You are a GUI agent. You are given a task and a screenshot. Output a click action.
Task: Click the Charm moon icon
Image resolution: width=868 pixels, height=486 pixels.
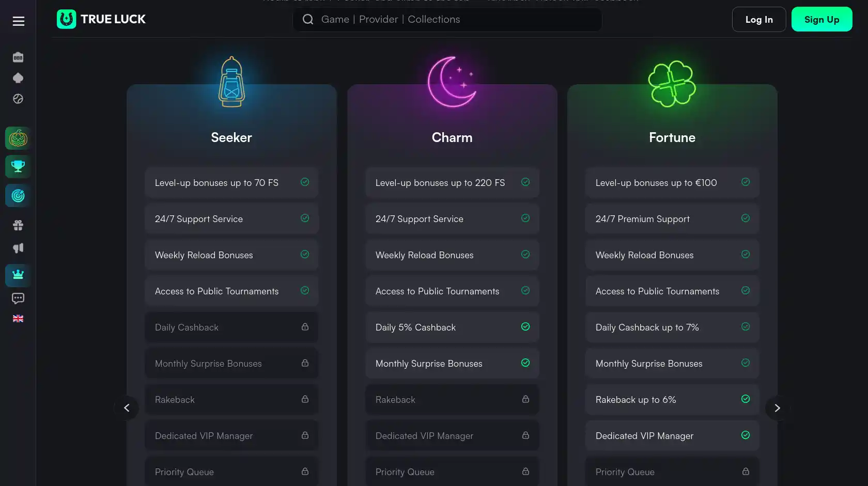coord(452,82)
